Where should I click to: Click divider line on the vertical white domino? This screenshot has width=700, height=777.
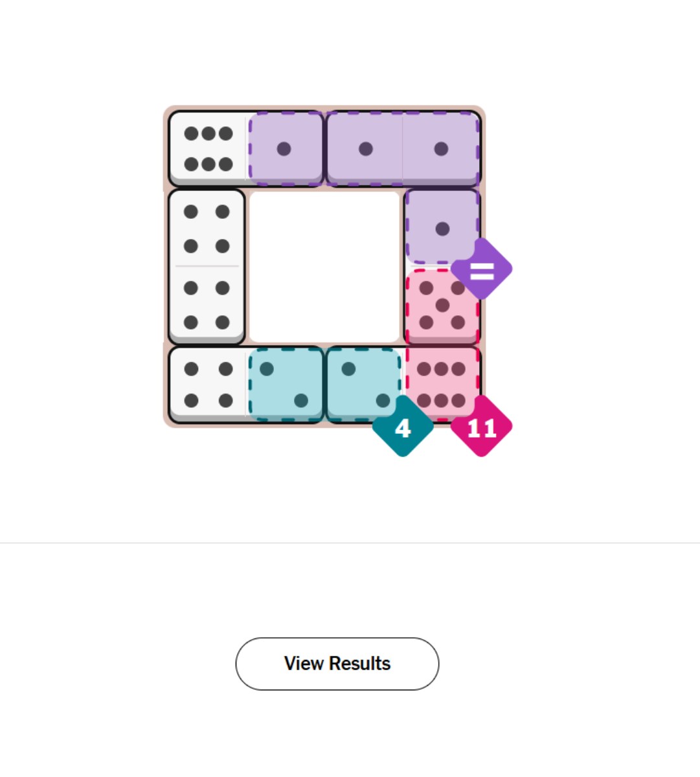(x=207, y=266)
